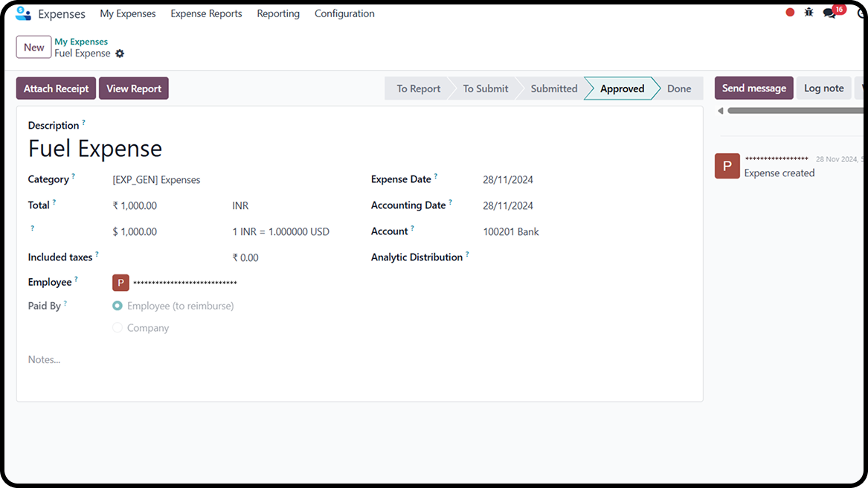Open the debug bug icon
The width and height of the screenshot is (868, 488).
(x=809, y=13)
